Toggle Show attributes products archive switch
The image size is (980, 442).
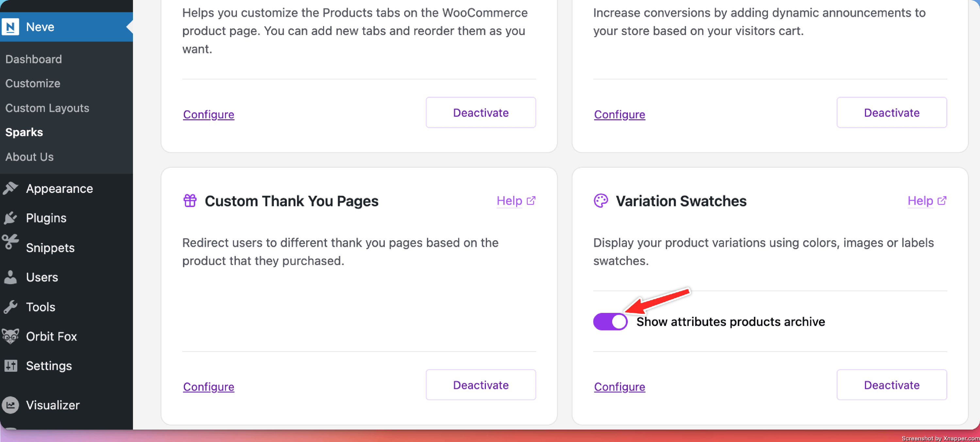610,321
